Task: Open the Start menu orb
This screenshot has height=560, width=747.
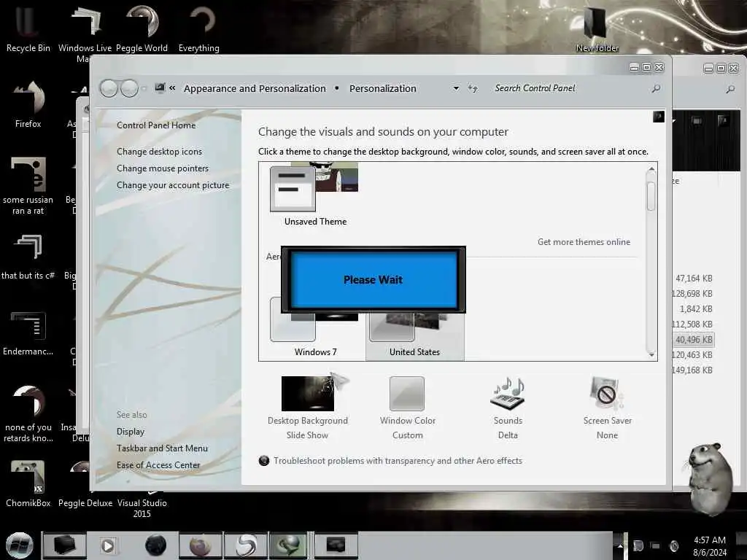Action: (20, 545)
